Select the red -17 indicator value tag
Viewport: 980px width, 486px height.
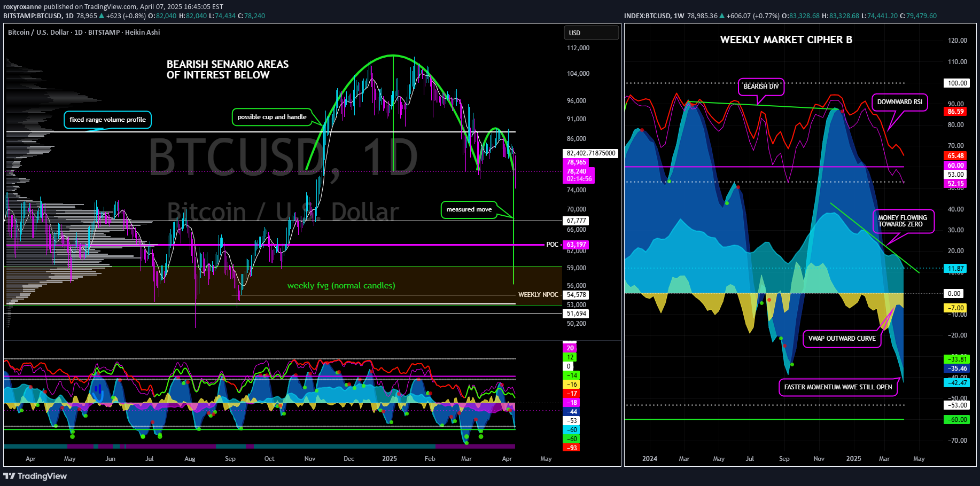[x=572, y=394]
